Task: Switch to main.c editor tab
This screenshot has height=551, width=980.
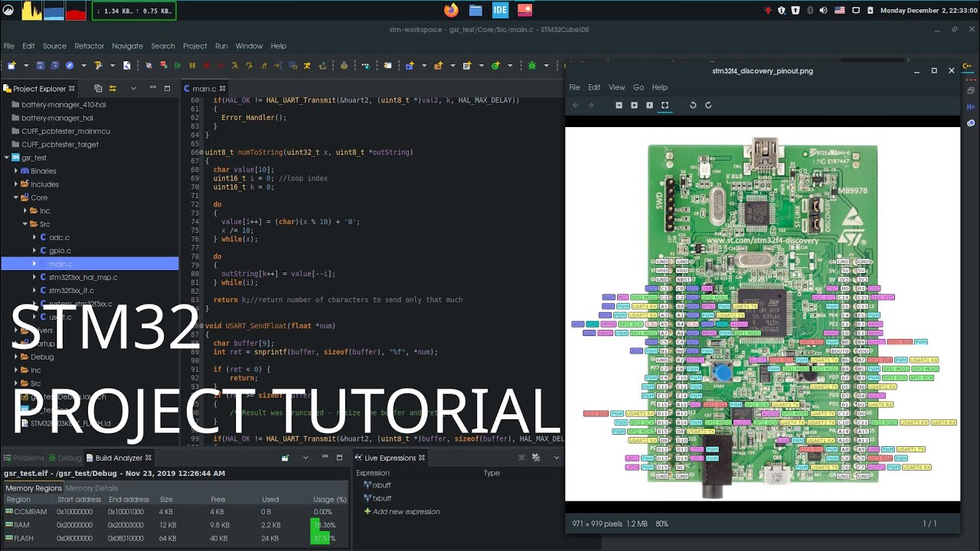Action: pos(204,89)
